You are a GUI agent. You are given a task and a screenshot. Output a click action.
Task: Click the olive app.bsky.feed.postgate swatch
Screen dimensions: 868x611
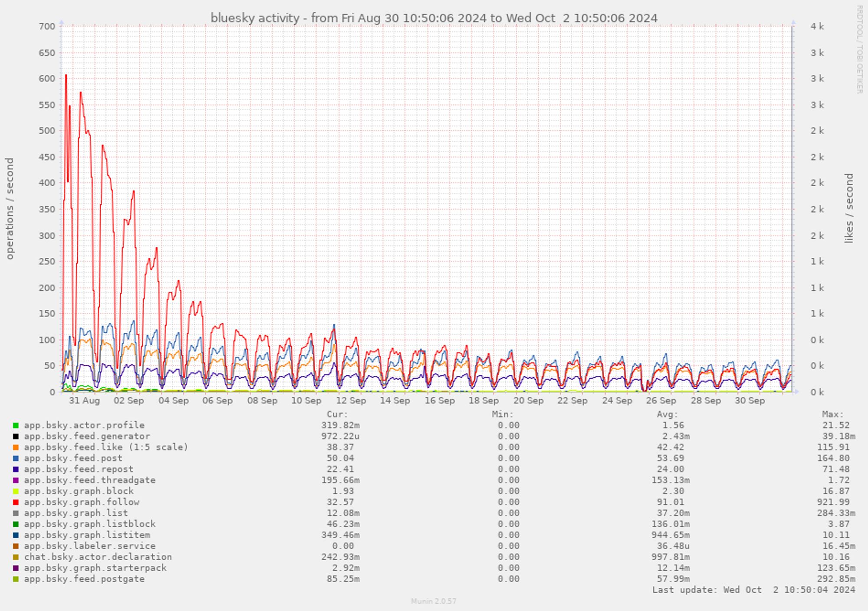(x=16, y=579)
